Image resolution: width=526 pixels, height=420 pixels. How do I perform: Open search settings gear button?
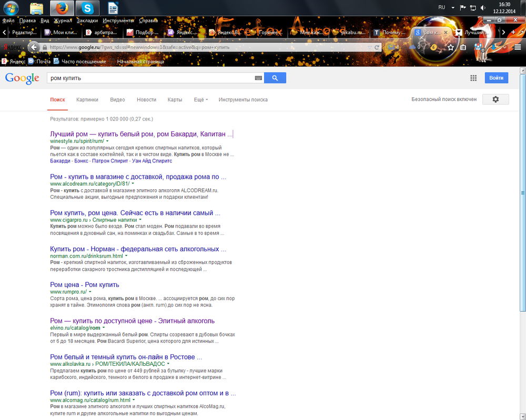pos(495,99)
